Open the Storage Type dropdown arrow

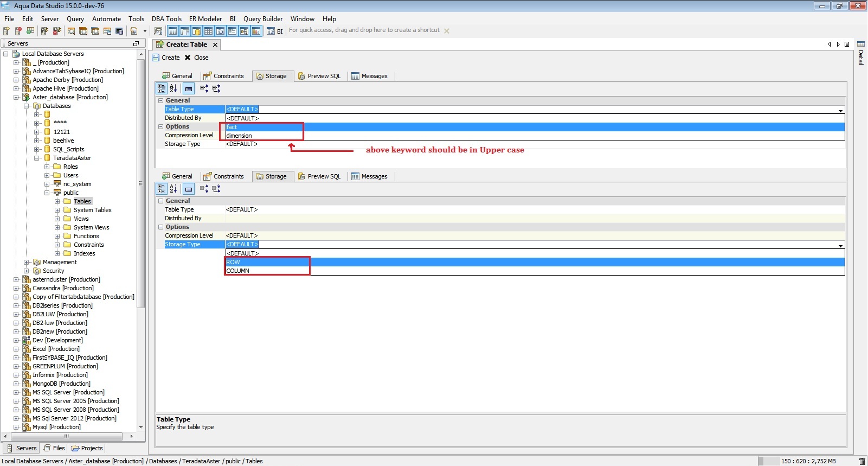tap(841, 245)
